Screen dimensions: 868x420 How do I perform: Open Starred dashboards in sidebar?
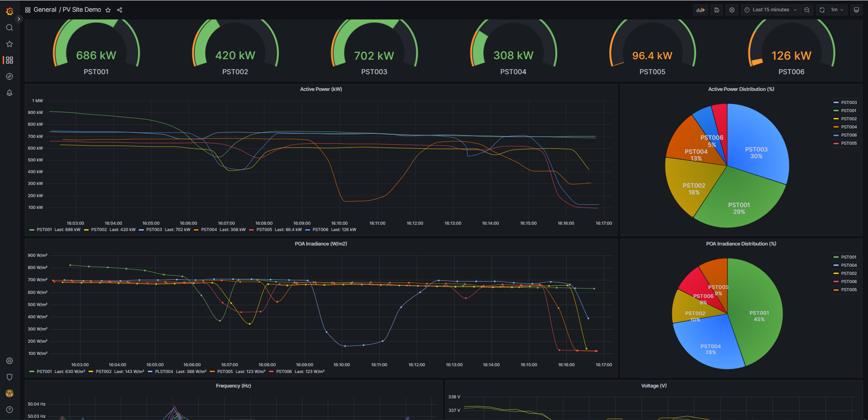9,44
